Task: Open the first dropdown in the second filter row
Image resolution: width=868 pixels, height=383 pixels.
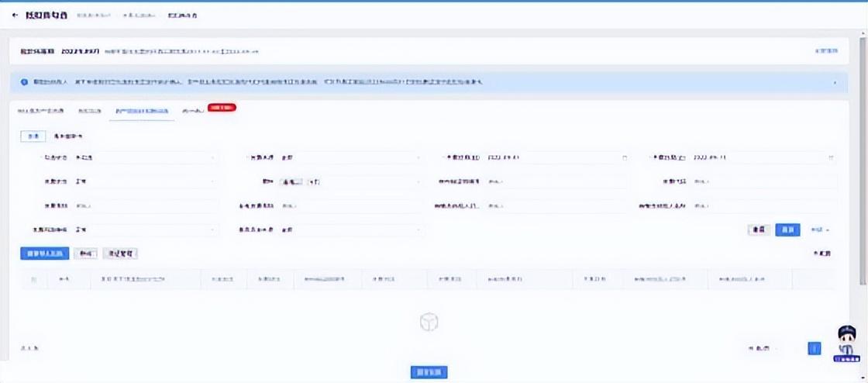Action: [145, 181]
